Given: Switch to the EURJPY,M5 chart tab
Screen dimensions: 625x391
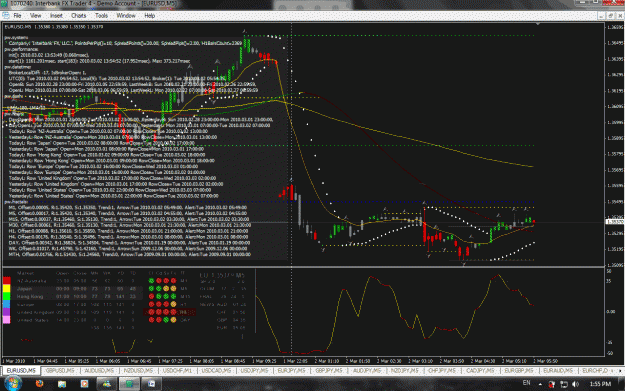Looking at the screenshot, I should click(x=292, y=371).
